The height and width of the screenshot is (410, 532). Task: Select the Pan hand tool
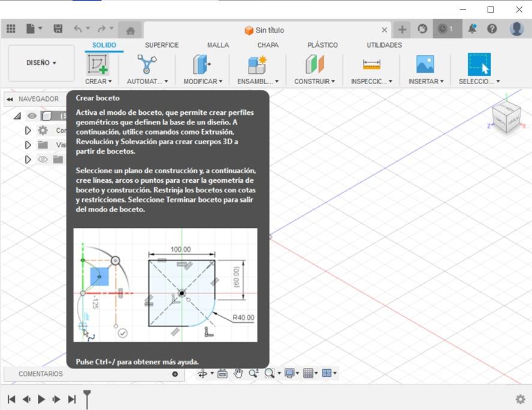tap(238, 373)
